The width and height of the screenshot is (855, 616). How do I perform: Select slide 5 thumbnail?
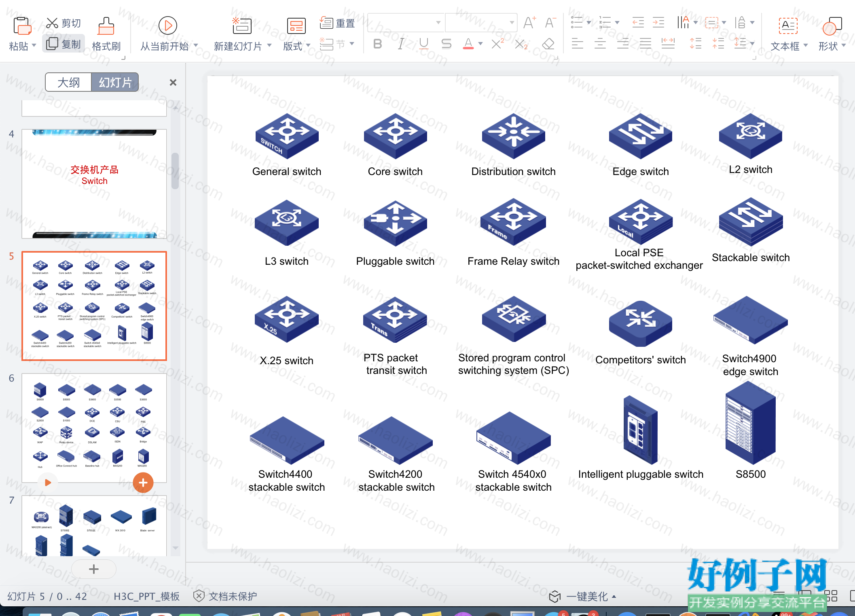(x=94, y=306)
